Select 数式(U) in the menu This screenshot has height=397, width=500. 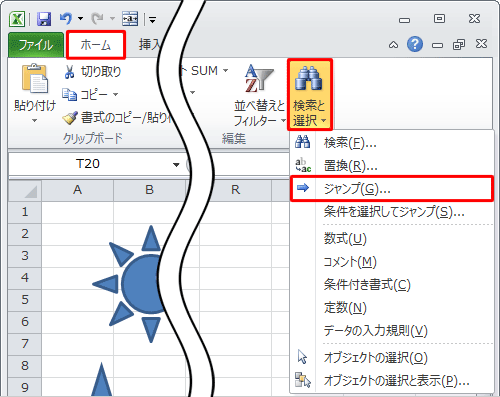coord(392,239)
